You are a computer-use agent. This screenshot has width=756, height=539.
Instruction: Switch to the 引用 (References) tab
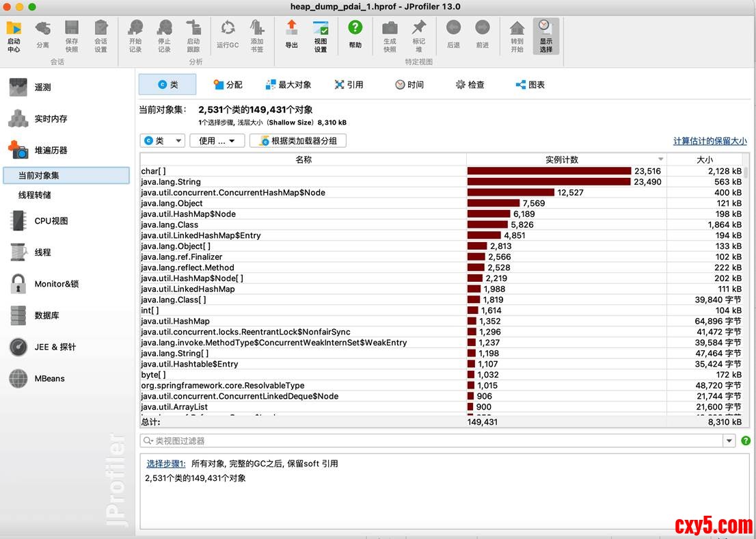(349, 85)
